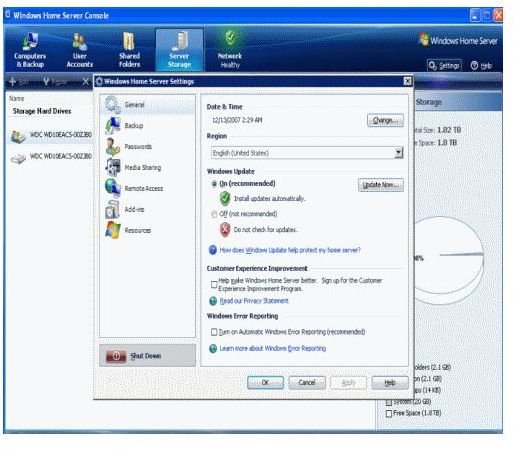The width and height of the screenshot is (514, 450).
Task: Click OK in settings dialog
Action: coord(265,383)
